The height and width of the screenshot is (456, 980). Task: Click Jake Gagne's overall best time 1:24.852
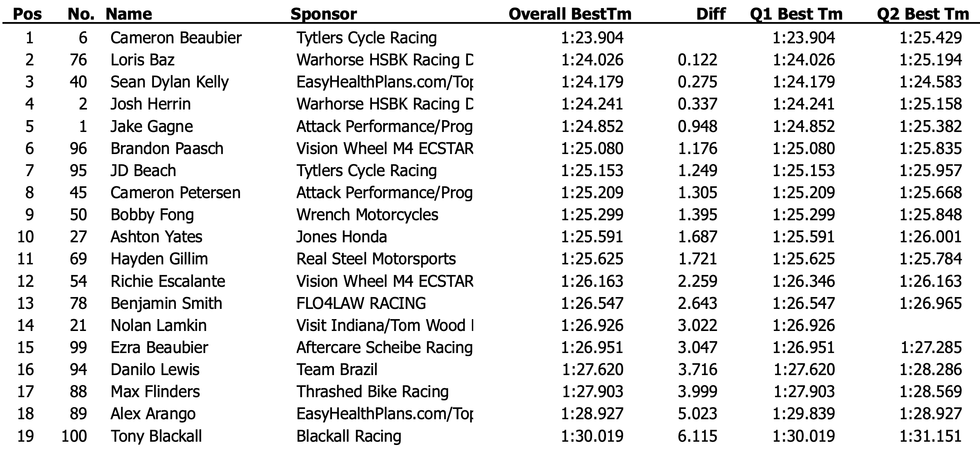tap(592, 126)
